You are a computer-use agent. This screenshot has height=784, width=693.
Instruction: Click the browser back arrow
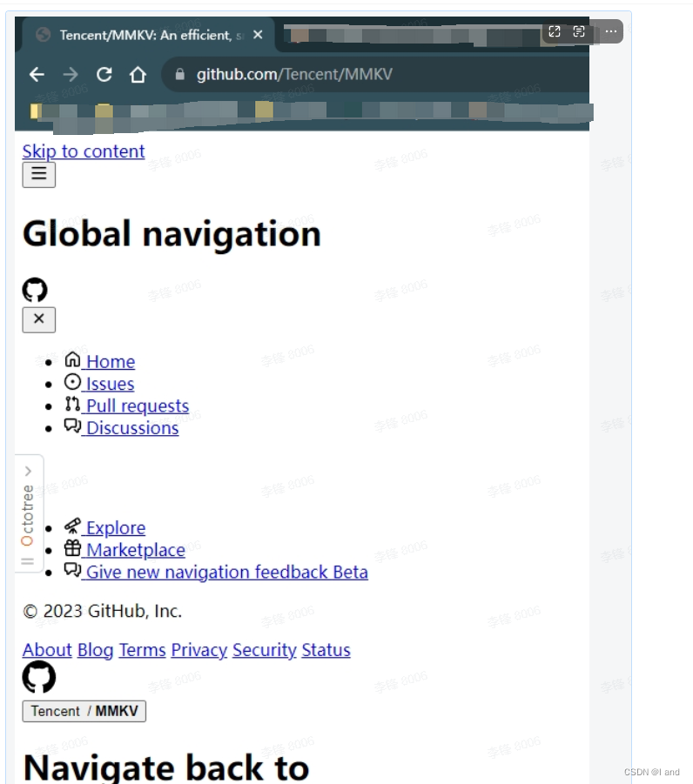tap(37, 75)
